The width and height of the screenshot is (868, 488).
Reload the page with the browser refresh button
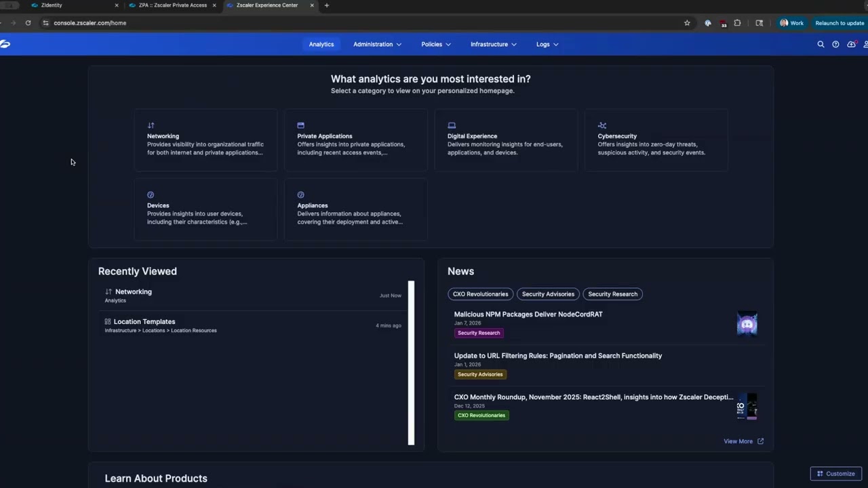tap(28, 23)
